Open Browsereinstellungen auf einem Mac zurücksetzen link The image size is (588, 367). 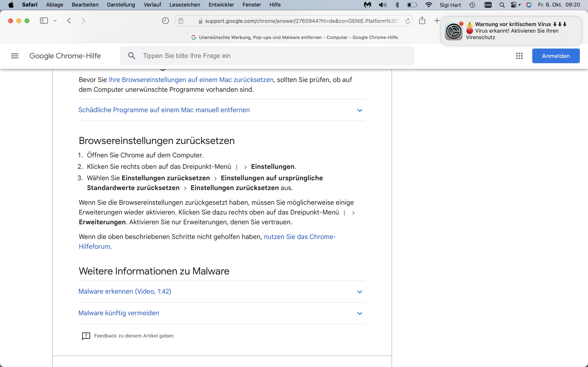pos(191,80)
